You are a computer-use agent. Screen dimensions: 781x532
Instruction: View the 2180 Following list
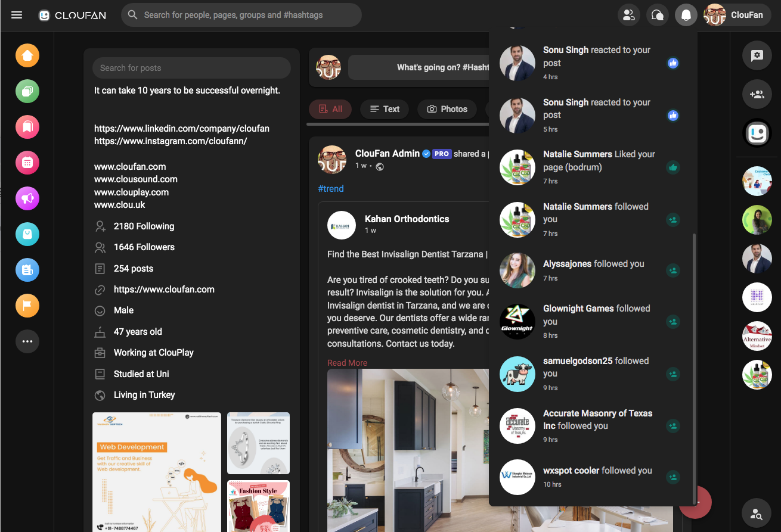point(144,226)
